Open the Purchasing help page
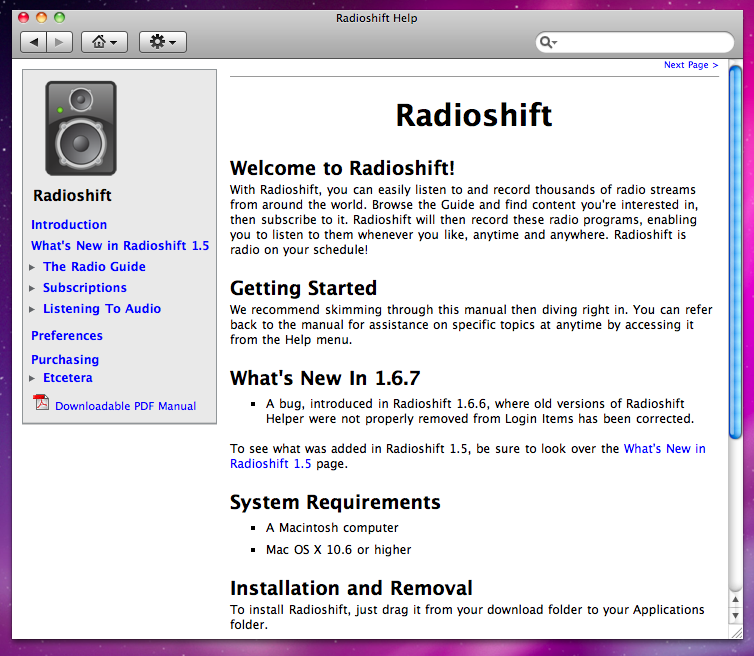 tap(65, 360)
